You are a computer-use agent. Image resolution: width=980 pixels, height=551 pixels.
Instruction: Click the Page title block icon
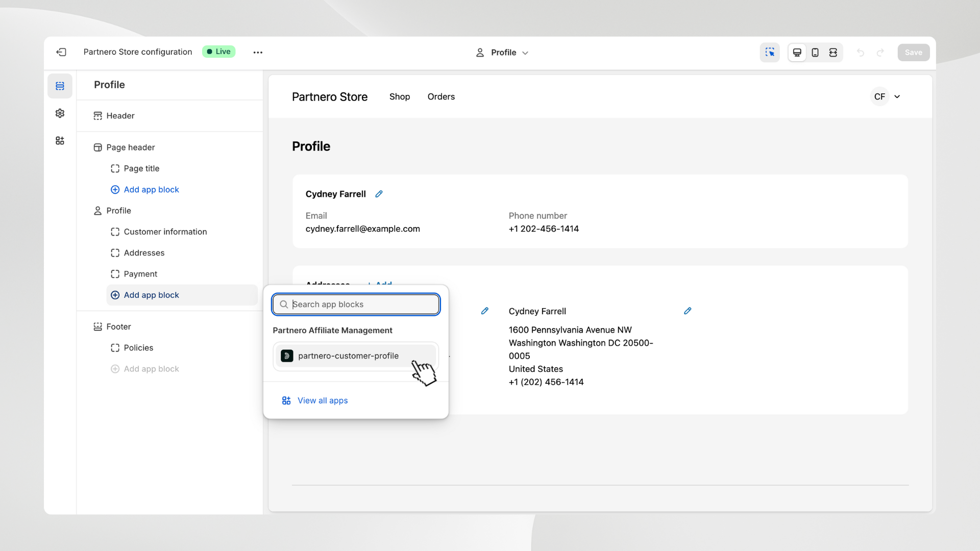[115, 168]
